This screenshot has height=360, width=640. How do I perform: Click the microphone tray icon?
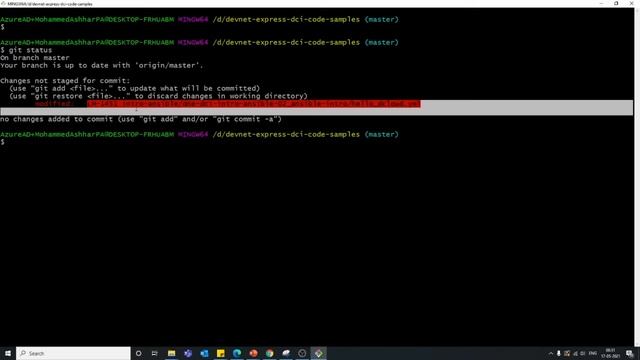[x=559, y=353]
